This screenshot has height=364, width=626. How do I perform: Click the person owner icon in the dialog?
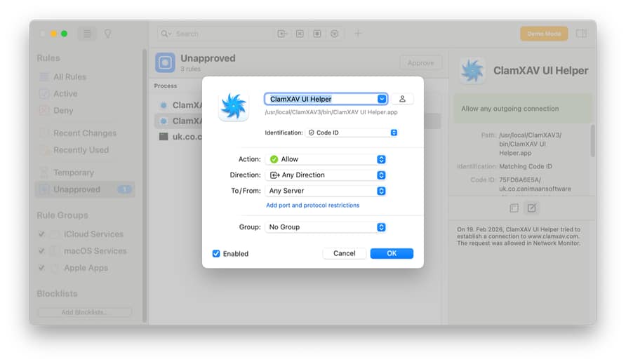(402, 99)
